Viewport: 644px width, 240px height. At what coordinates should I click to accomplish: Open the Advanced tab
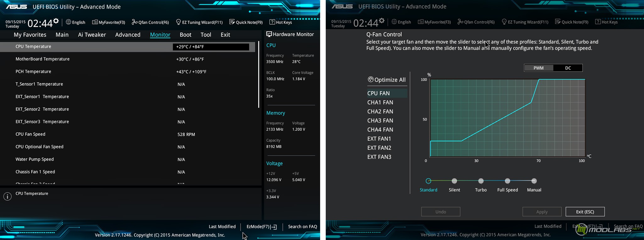(128, 35)
